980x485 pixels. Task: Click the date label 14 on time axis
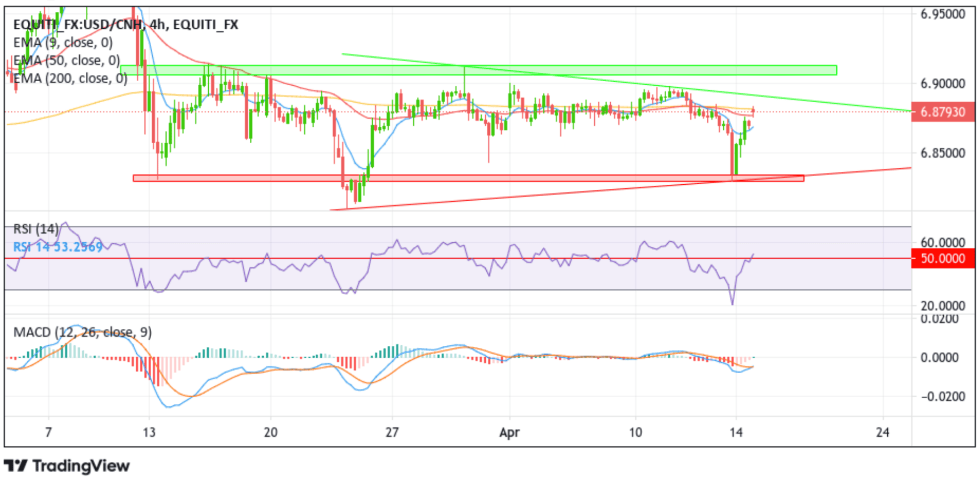[736, 432]
